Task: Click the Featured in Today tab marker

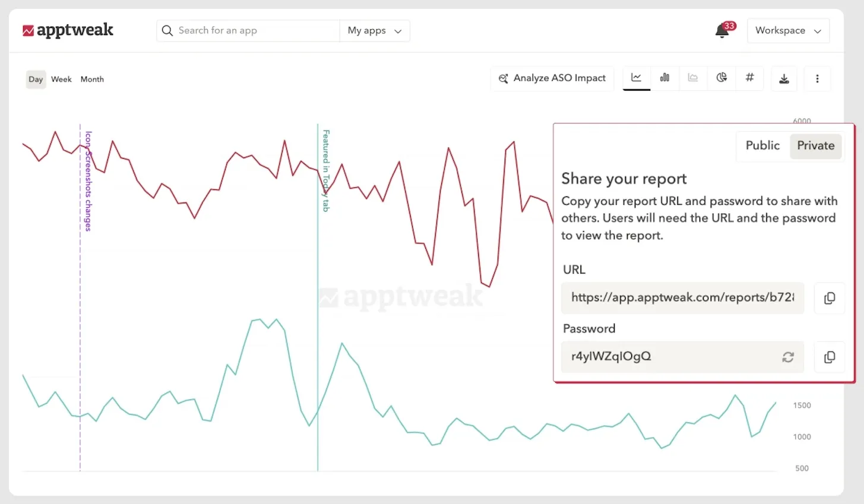Action: pyautogui.click(x=325, y=170)
